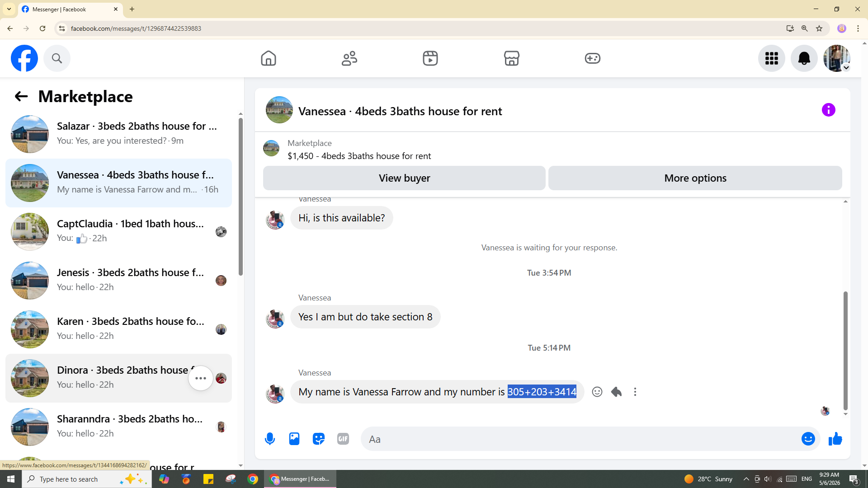868x488 pixels.
Task: Select the Messenger | Facebook tab
Action: [70, 9]
